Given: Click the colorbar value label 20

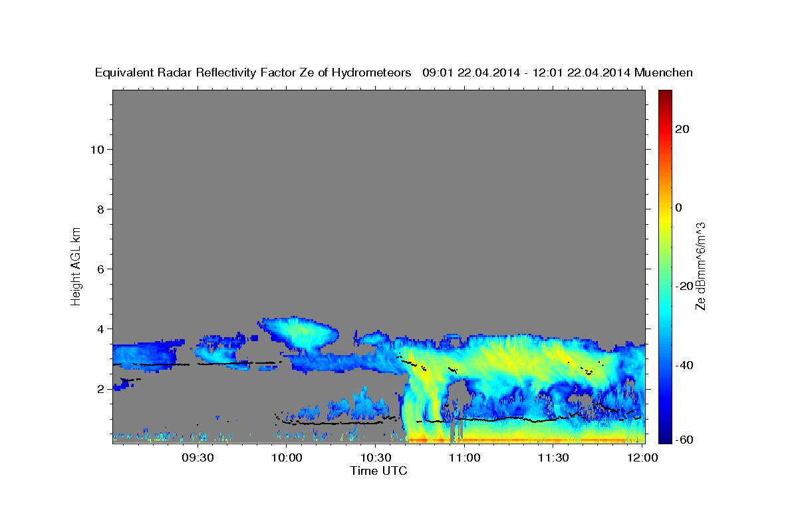Looking at the screenshot, I should (x=684, y=129).
